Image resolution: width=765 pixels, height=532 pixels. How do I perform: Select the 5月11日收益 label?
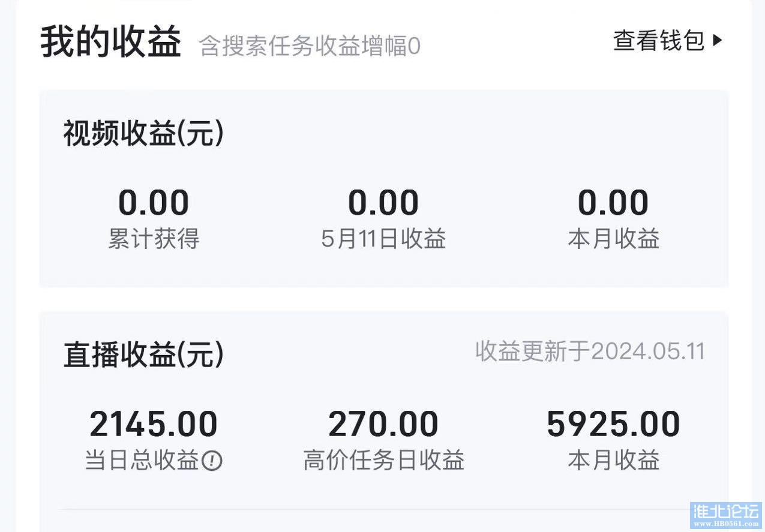[x=383, y=239]
